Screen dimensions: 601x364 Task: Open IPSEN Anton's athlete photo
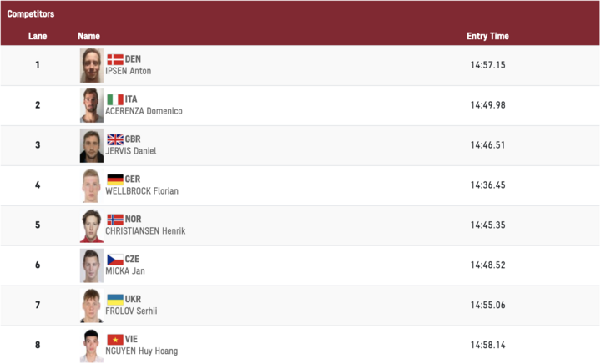[x=92, y=65]
